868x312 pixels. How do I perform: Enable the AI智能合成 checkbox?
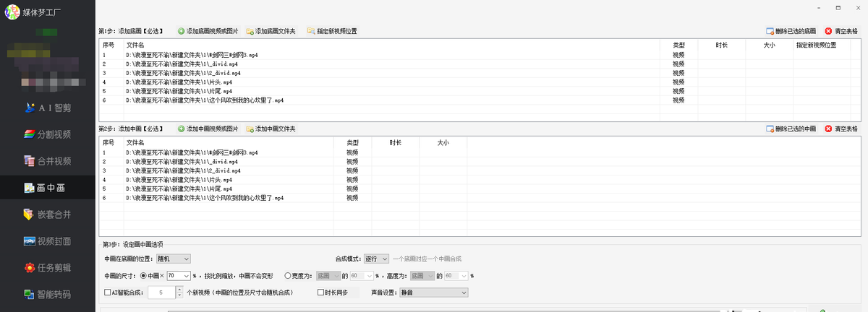pyautogui.click(x=108, y=292)
